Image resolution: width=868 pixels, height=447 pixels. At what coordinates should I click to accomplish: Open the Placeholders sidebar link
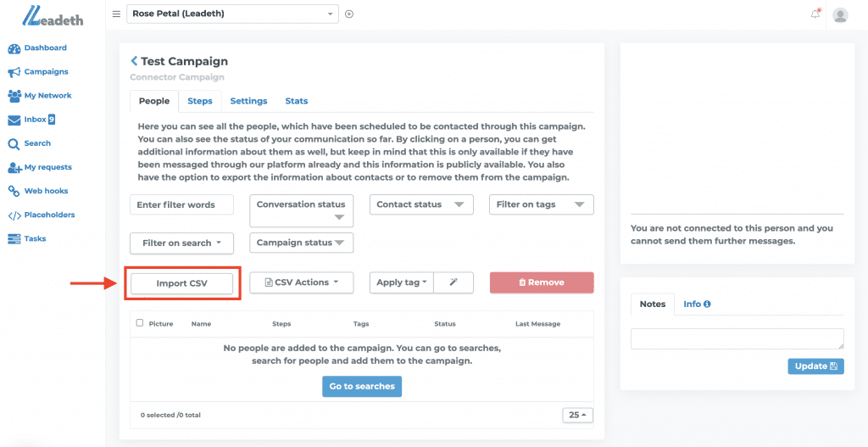point(50,215)
